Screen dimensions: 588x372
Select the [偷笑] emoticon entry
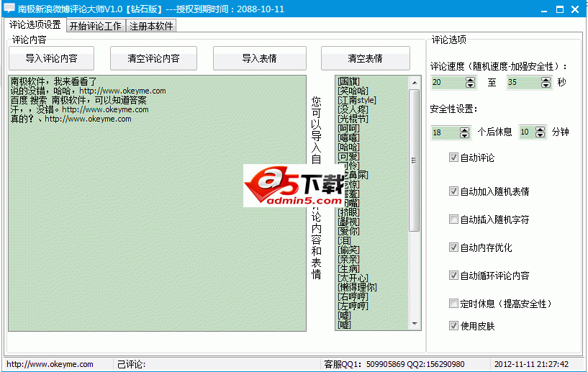(348, 250)
